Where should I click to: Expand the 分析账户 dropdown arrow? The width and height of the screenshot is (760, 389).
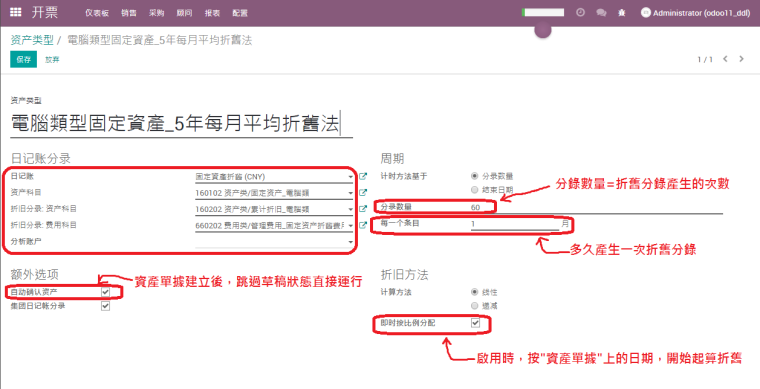click(x=350, y=242)
